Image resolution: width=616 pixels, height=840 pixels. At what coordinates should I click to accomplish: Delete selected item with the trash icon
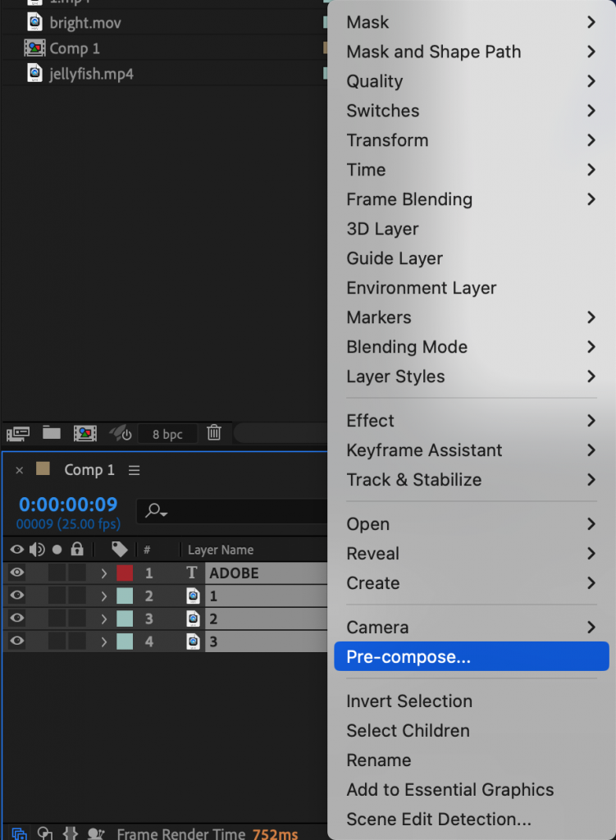pos(213,433)
